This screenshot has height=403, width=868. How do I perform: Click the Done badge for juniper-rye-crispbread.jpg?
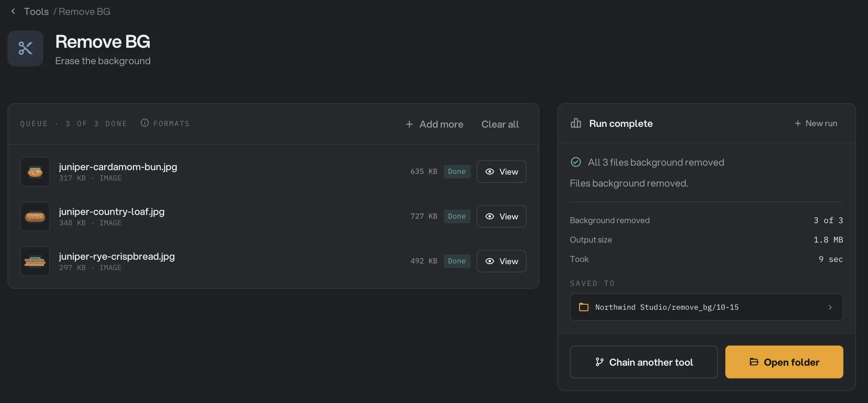pyautogui.click(x=457, y=261)
